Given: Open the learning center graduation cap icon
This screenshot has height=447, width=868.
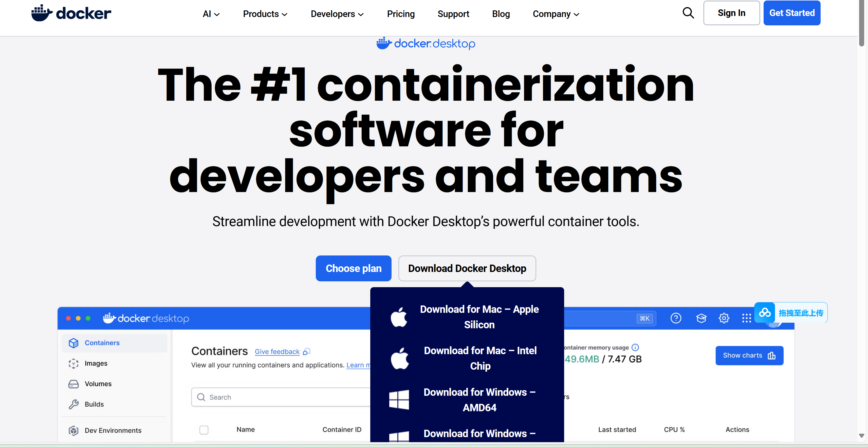Looking at the screenshot, I should pos(701,318).
